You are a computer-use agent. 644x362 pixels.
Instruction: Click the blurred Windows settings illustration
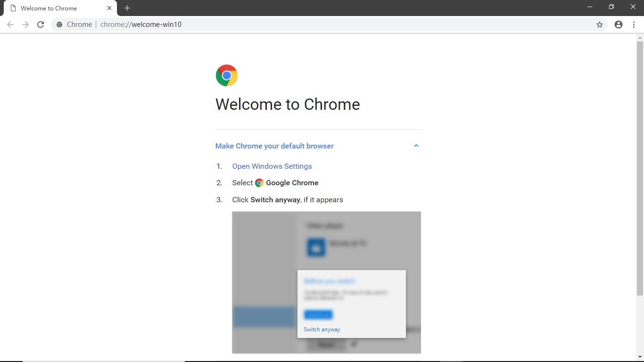[x=326, y=282]
